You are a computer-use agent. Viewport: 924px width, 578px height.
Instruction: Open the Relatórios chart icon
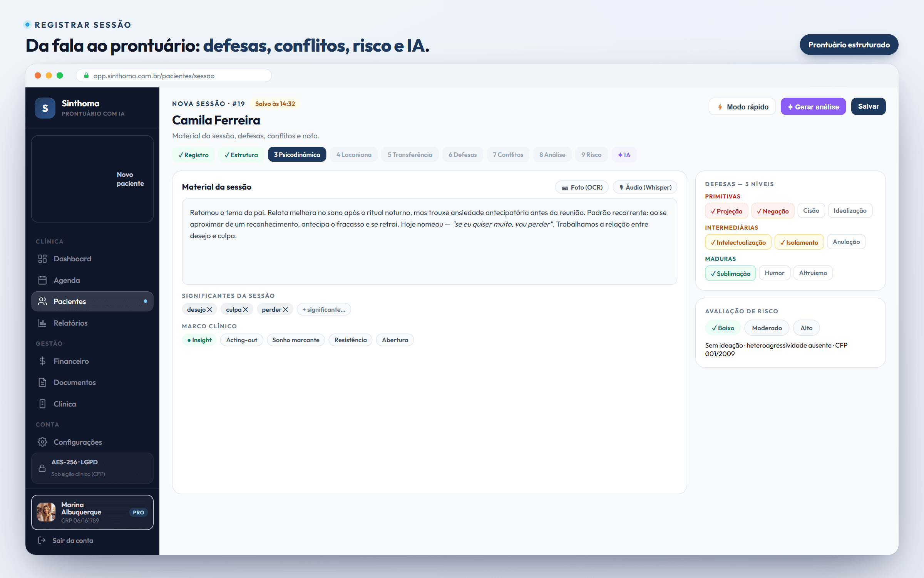42,323
